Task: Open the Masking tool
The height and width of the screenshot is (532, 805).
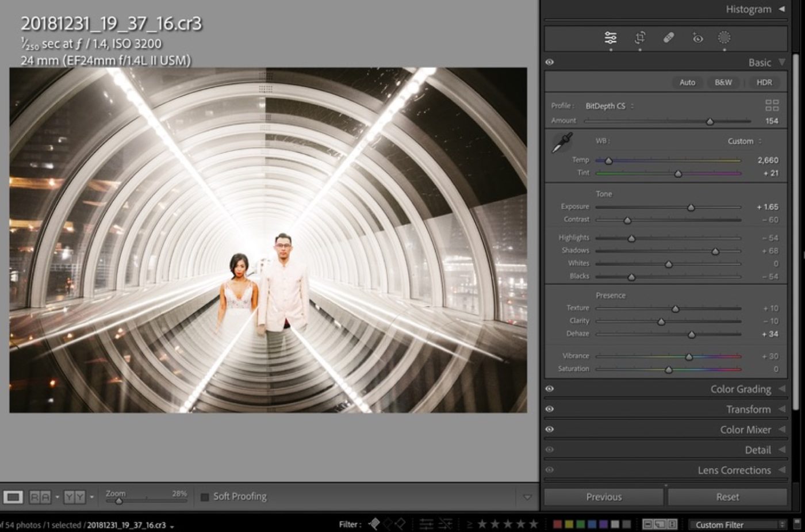Action: point(724,37)
